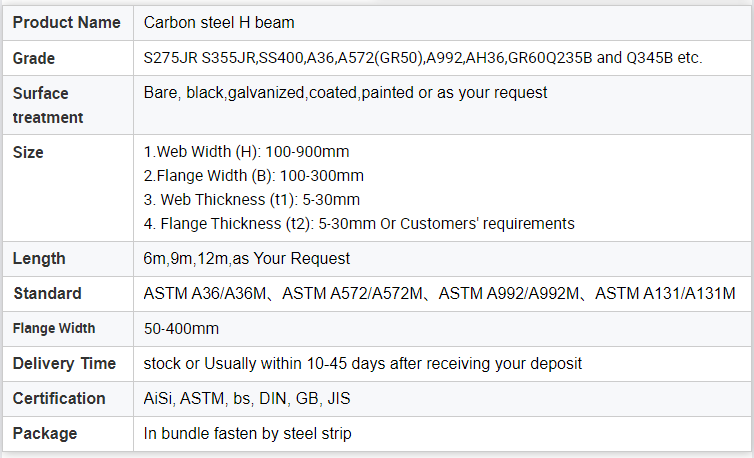Click the 6m, 9m, 12m length value
The image size is (754, 458).
pyautogui.click(x=247, y=259)
